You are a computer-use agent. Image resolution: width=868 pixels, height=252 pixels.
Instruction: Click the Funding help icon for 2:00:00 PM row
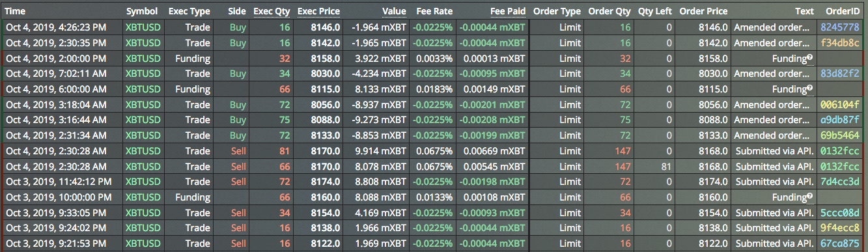click(x=810, y=58)
